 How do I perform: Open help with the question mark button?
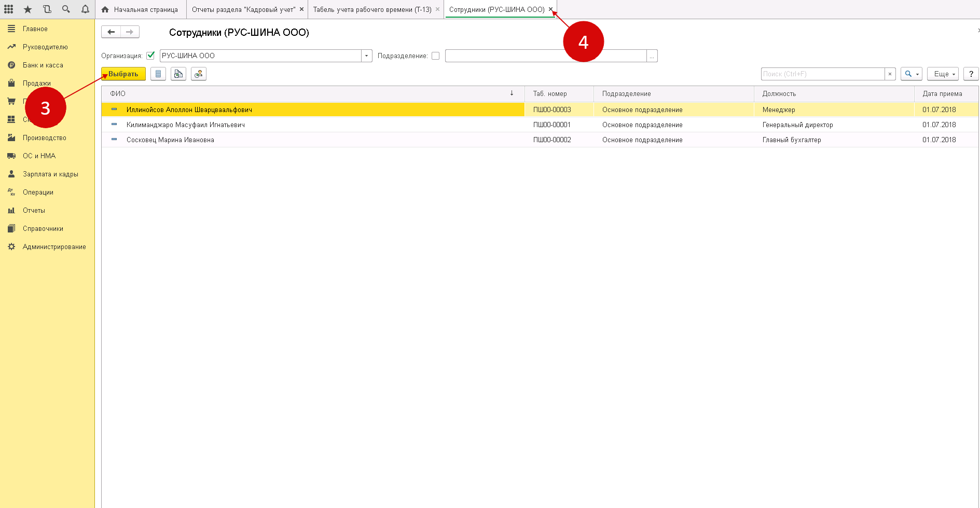click(x=971, y=74)
